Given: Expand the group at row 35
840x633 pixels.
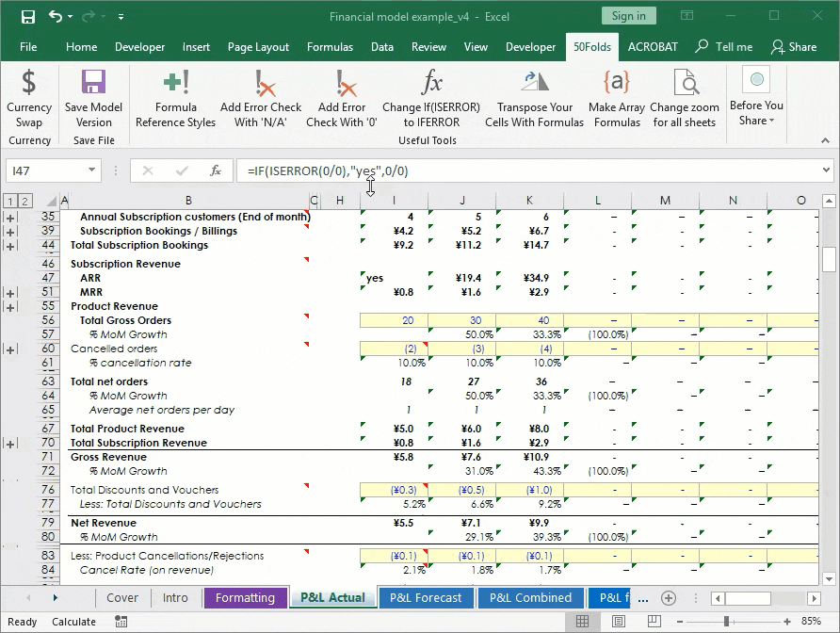Looking at the screenshot, I should pyautogui.click(x=10, y=218).
